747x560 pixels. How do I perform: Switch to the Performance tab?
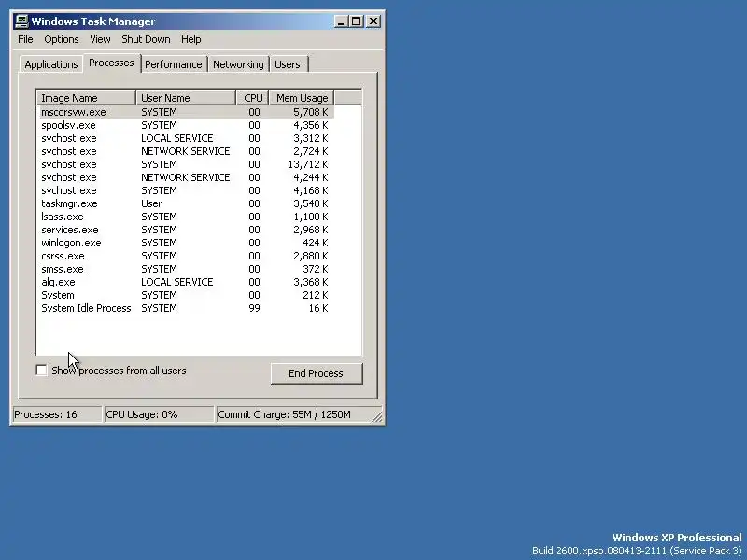[174, 64]
